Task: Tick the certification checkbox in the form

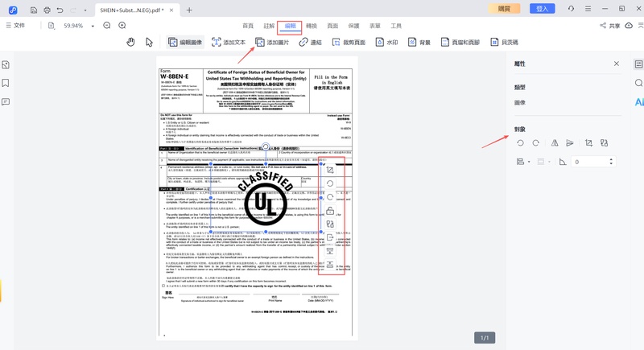Action: (164, 285)
